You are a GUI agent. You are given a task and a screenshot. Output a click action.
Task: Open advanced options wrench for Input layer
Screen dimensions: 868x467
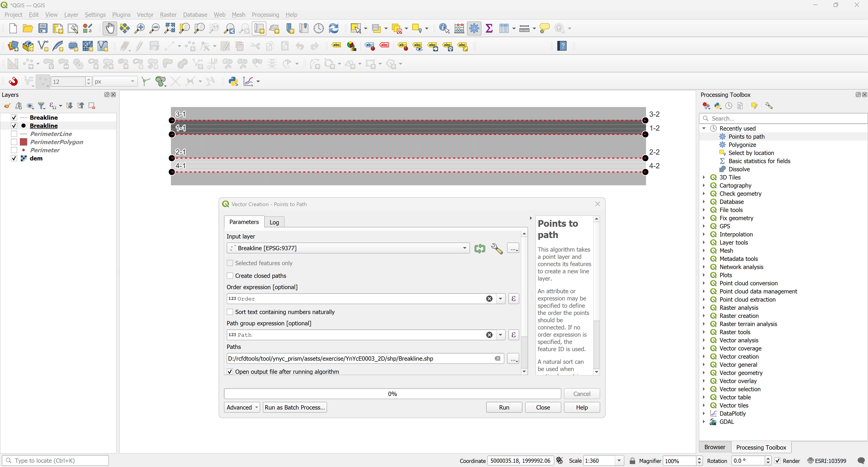pyautogui.click(x=497, y=248)
